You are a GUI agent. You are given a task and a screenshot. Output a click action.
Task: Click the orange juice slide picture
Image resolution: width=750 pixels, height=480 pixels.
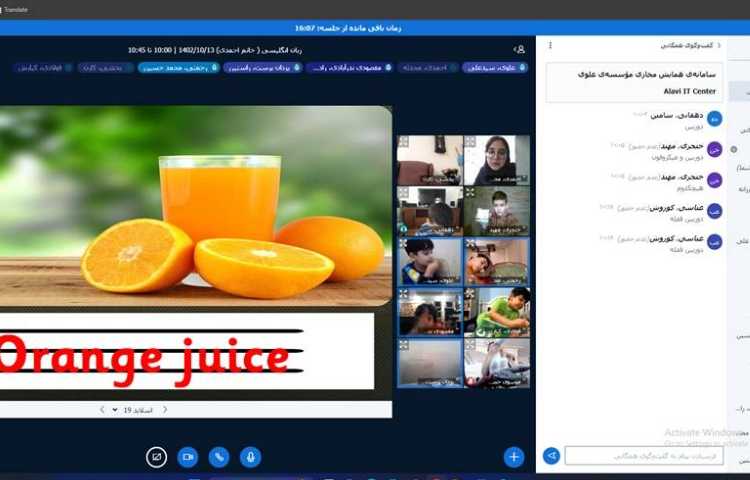(x=196, y=206)
